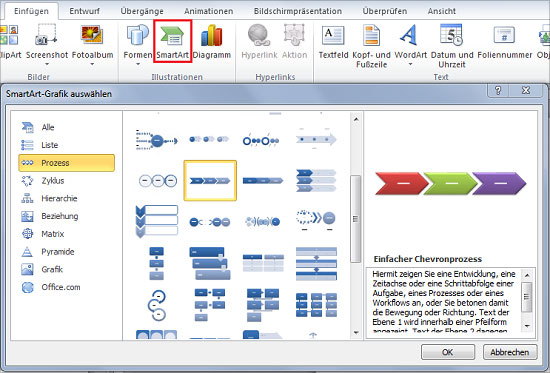This screenshot has height=373, width=550.
Task: Expand the Formen dropdown arrow
Action: pyautogui.click(x=138, y=64)
